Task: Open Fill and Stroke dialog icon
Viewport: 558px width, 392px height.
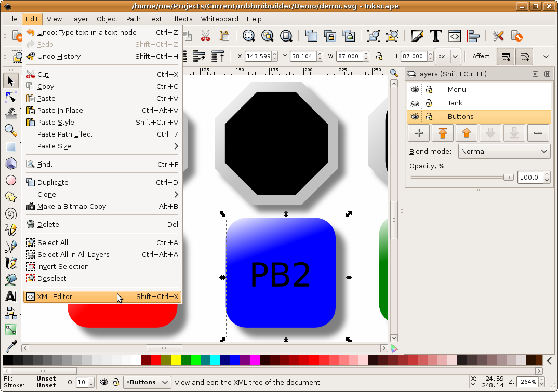Action: 417,36
